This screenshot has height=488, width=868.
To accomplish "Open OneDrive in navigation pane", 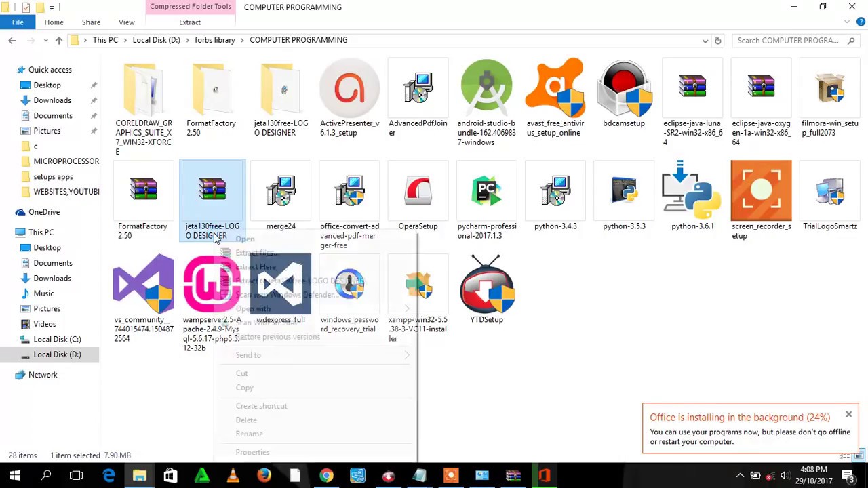I will pyautogui.click(x=44, y=212).
